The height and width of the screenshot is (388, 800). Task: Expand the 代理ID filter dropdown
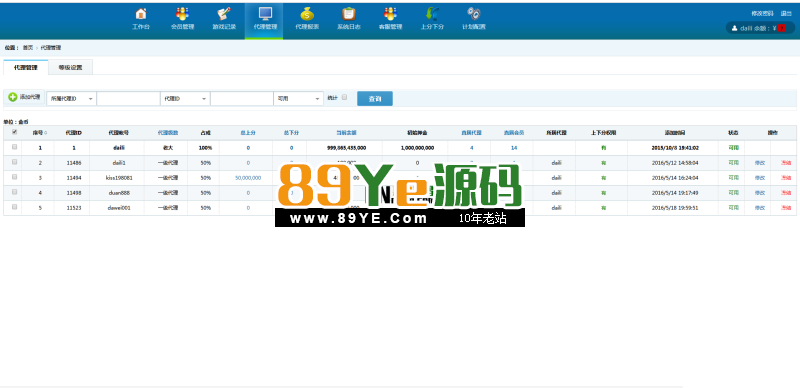(185, 99)
